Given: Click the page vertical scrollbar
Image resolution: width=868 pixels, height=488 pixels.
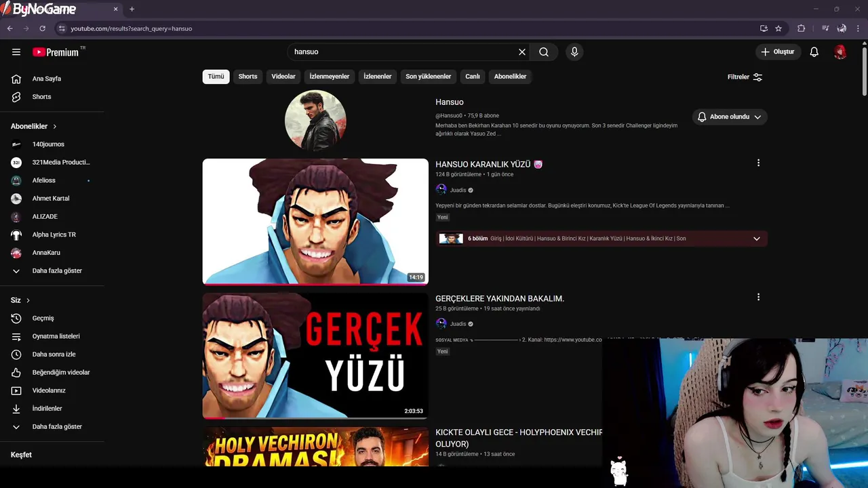Looking at the screenshot, I should click(864, 71).
